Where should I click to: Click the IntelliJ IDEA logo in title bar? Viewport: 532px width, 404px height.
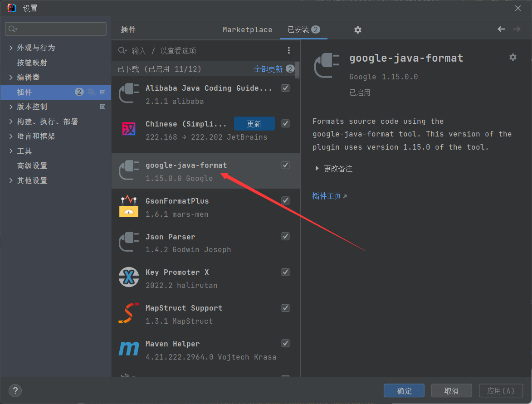(11, 8)
